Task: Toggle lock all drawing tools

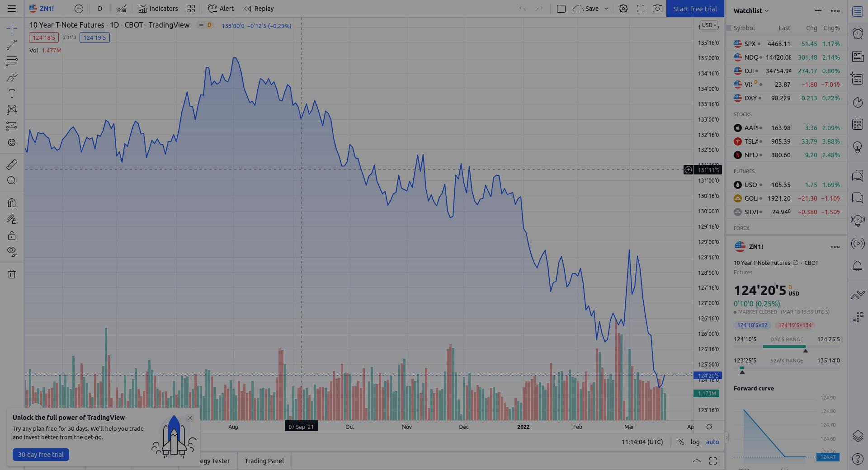Action: [12, 235]
